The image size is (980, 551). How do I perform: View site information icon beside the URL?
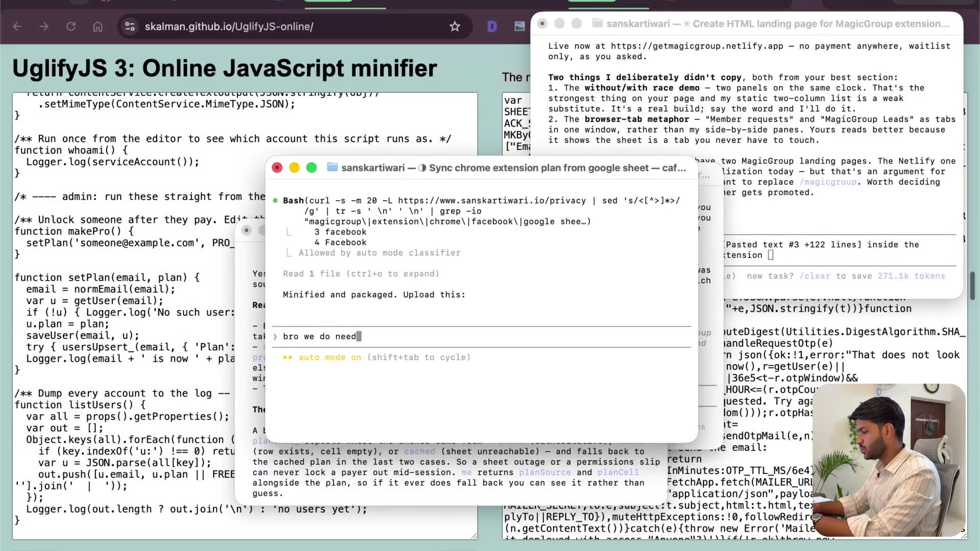[130, 27]
